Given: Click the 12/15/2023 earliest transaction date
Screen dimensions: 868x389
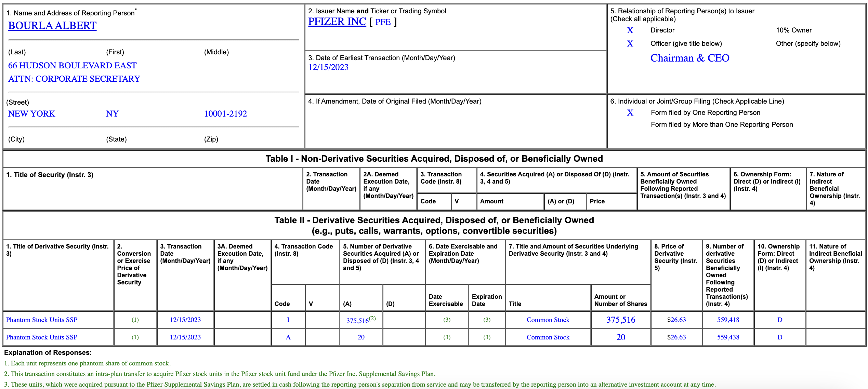Looking at the screenshot, I should [328, 67].
